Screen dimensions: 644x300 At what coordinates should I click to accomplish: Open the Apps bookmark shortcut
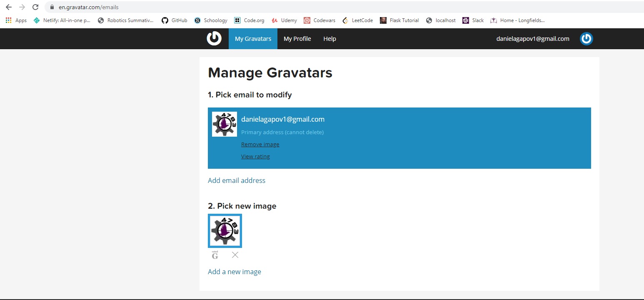click(x=16, y=20)
